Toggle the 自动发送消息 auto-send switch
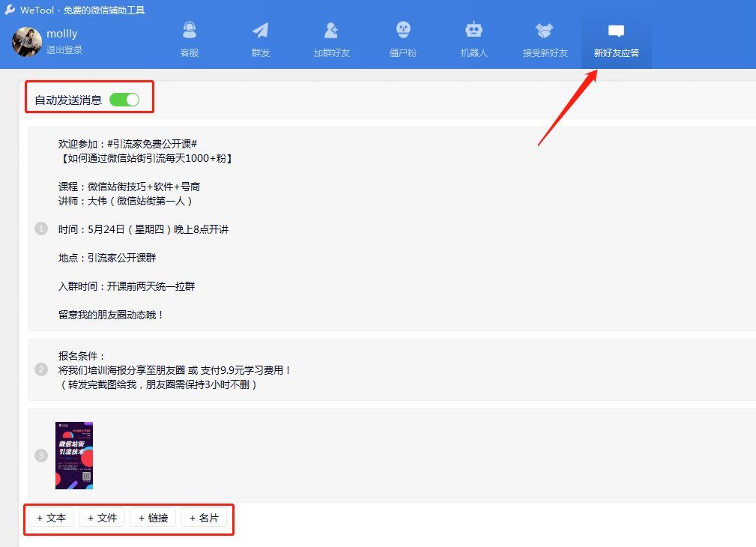Image resolution: width=756 pixels, height=547 pixels. click(125, 98)
